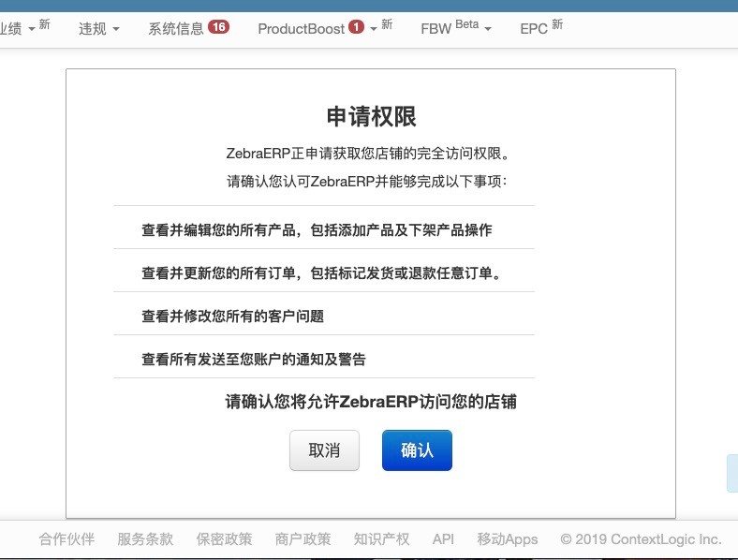Expand the ProductBoost dropdown menu
Image resolution: width=738 pixels, height=560 pixels.
click(324, 29)
